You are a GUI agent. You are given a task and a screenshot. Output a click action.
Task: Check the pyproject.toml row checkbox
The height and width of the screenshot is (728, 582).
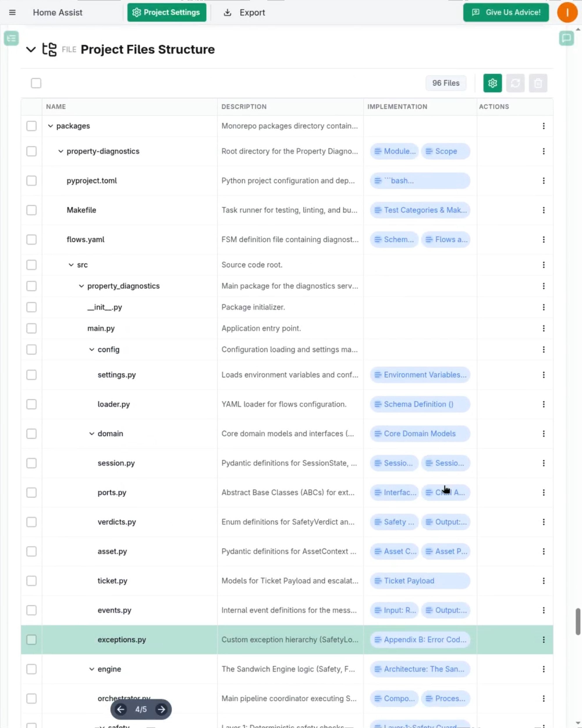pyautogui.click(x=31, y=181)
